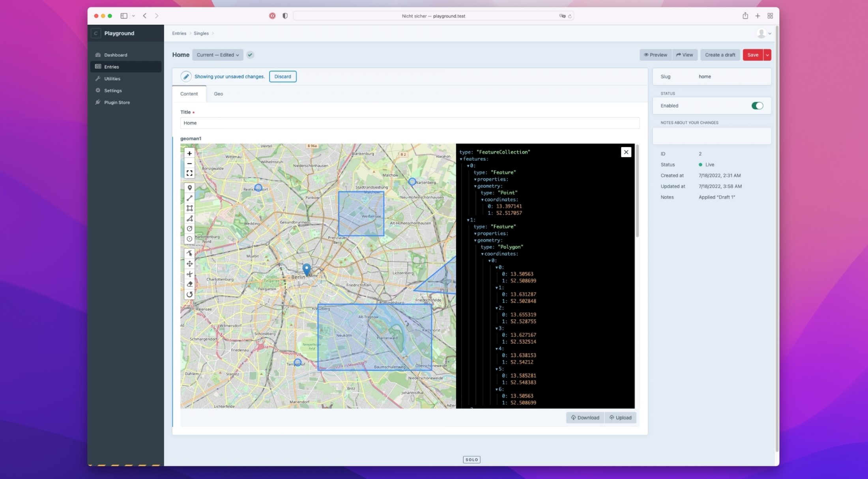
Task: Open Utilities in the sidebar
Action: [112, 79]
